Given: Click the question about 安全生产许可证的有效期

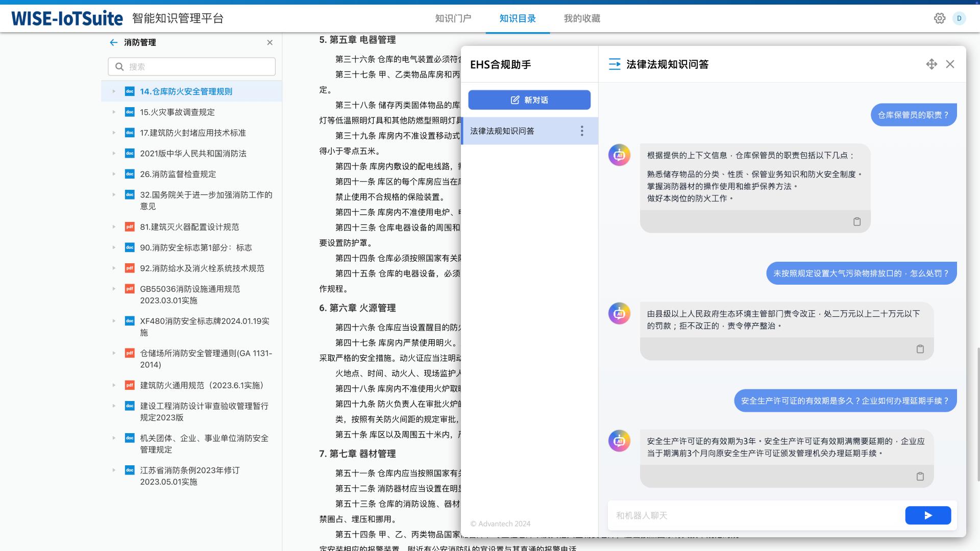Looking at the screenshot, I should click(x=845, y=400).
